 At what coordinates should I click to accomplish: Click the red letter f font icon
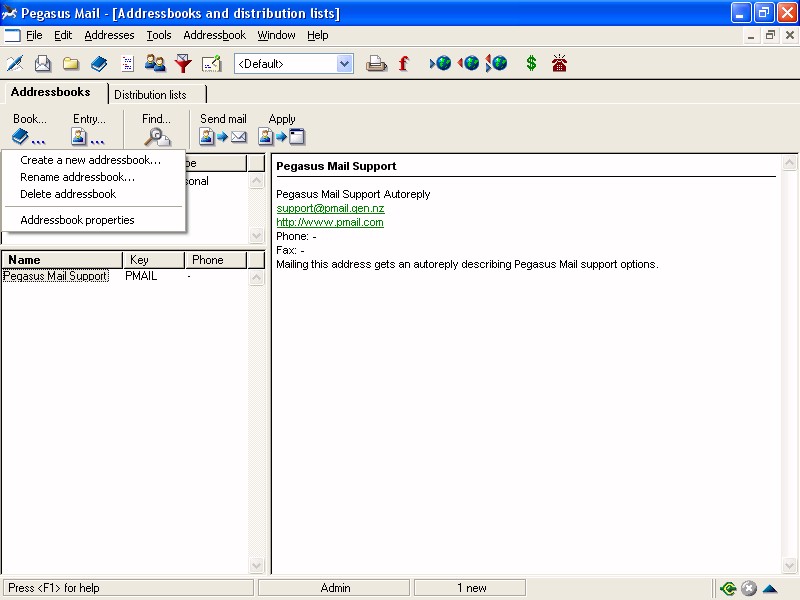click(x=404, y=64)
